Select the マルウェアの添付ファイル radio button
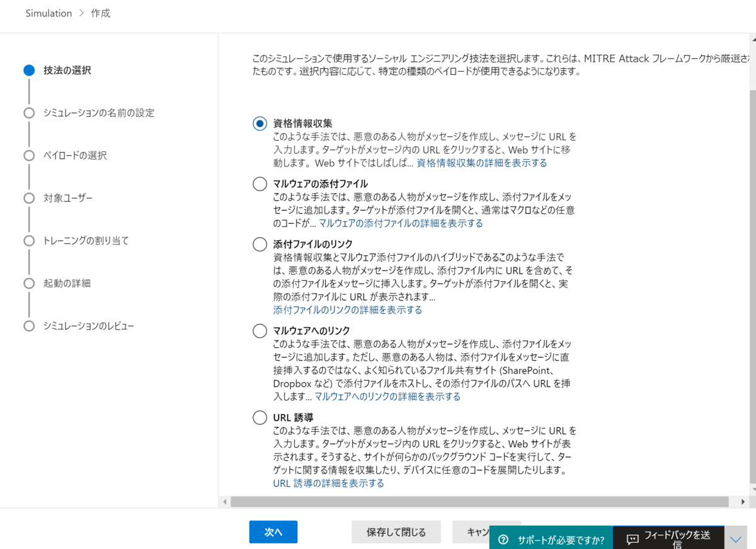Viewport: 756px width, 549px height. coord(260,183)
